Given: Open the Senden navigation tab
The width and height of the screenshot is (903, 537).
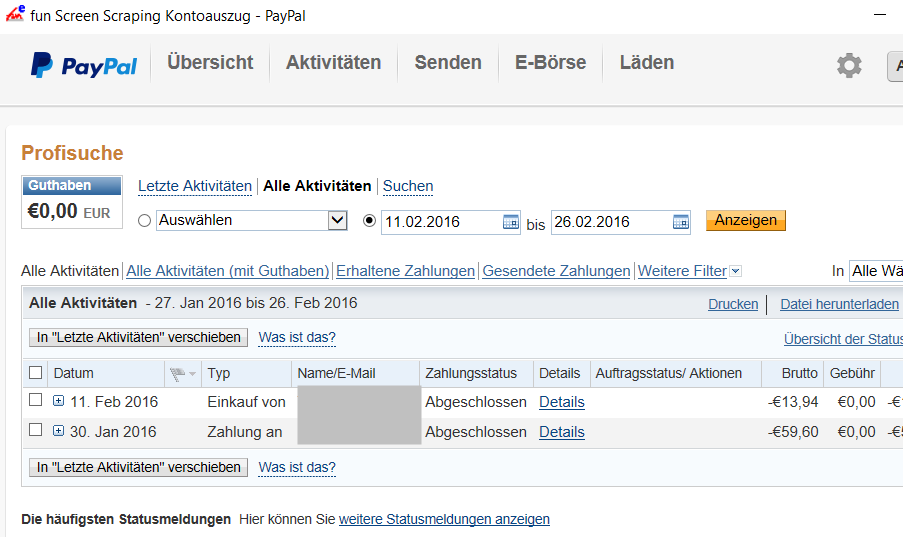Looking at the screenshot, I should 448,62.
